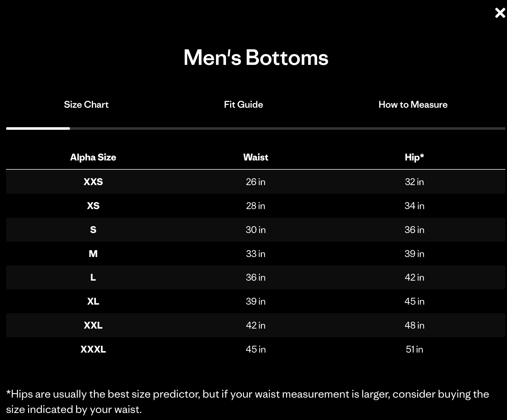Click the hips size predictor footnote text
Viewport: 507px width, 420px height.
[247, 401]
